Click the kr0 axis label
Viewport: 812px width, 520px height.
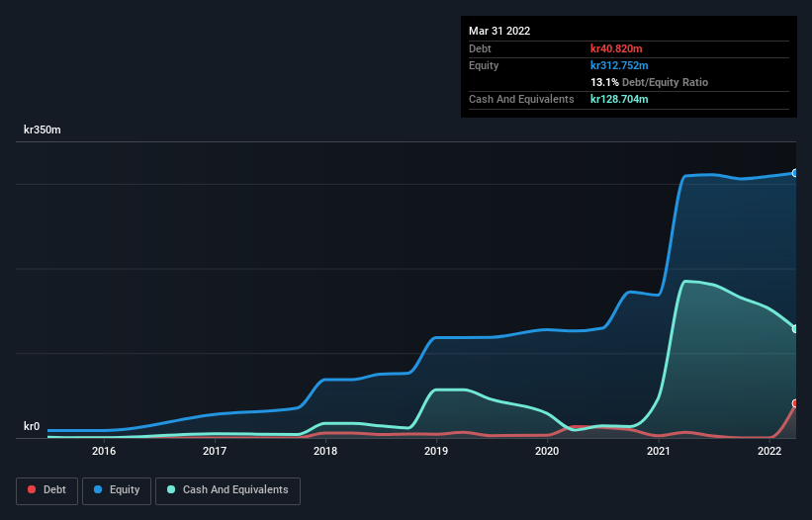[x=32, y=426]
